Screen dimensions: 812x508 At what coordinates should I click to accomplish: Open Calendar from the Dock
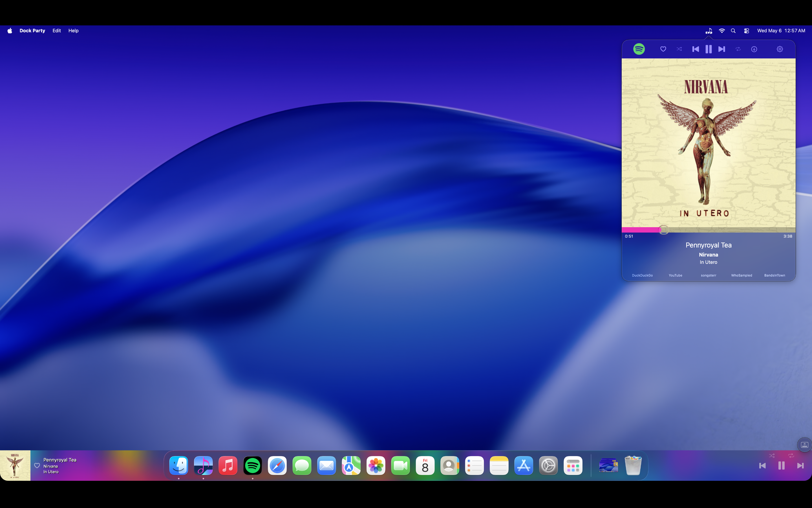[x=425, y=466]
